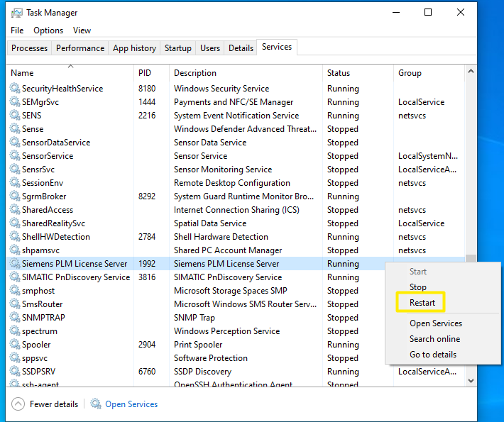
Task: Switch to the Performance tab
Action: (80, 48)
